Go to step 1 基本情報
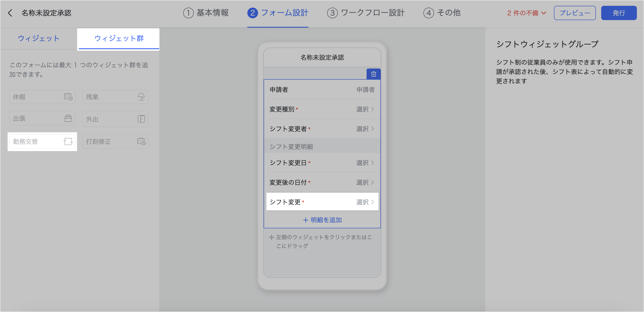This screenshot has height=312, width=644. [206, 13]
